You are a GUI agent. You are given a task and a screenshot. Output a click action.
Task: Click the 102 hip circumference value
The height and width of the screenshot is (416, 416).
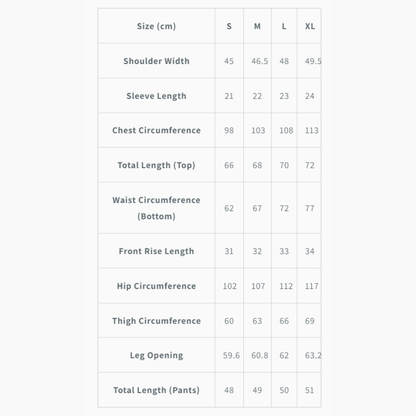point(230,286)
